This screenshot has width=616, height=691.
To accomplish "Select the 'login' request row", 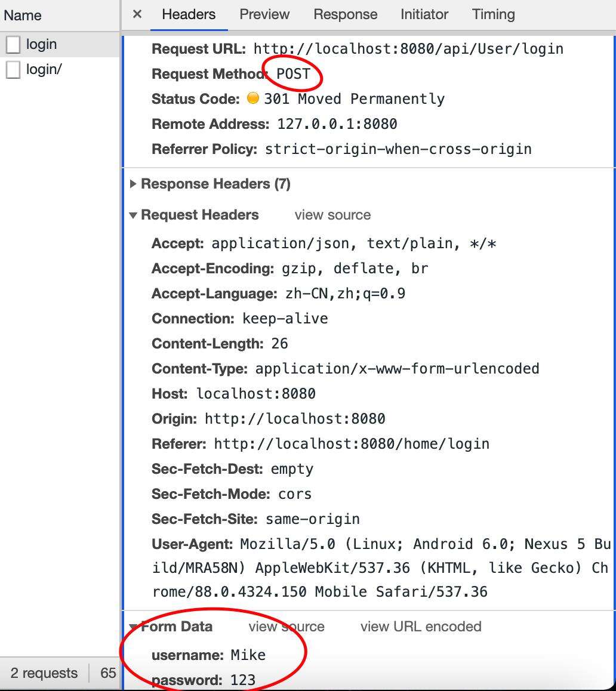I will click(x=60, y=45).
